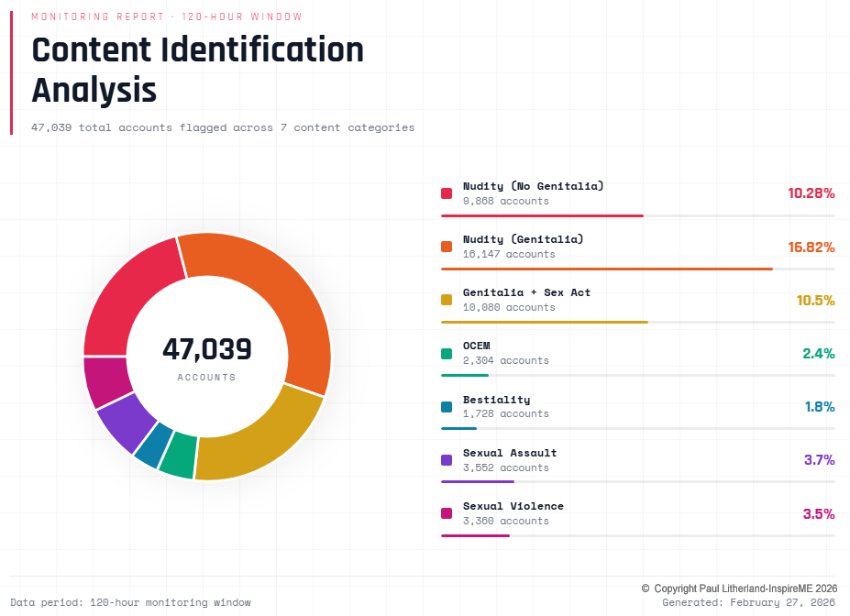Select the 10.28% percentage value
850x616 pixels.
tap(811, 194)
